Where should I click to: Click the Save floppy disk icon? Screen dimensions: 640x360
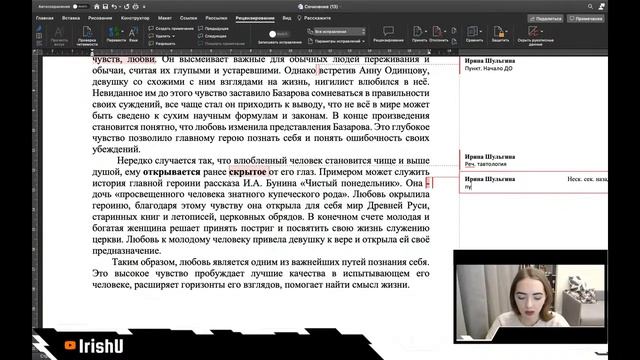[105, 7]
